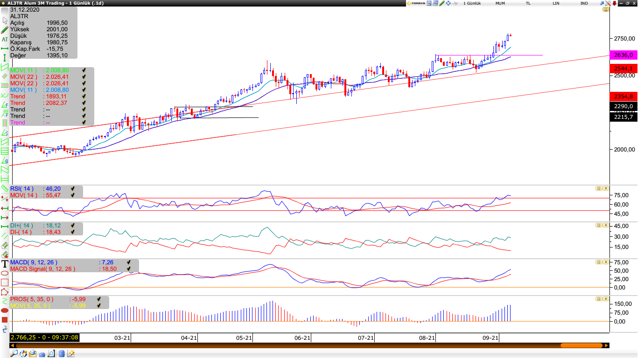The height and width of the screenshot is (358, 644).
Task: Toggle the MOV(14) 55,47 checkmark
Action: tap(73, 195)
